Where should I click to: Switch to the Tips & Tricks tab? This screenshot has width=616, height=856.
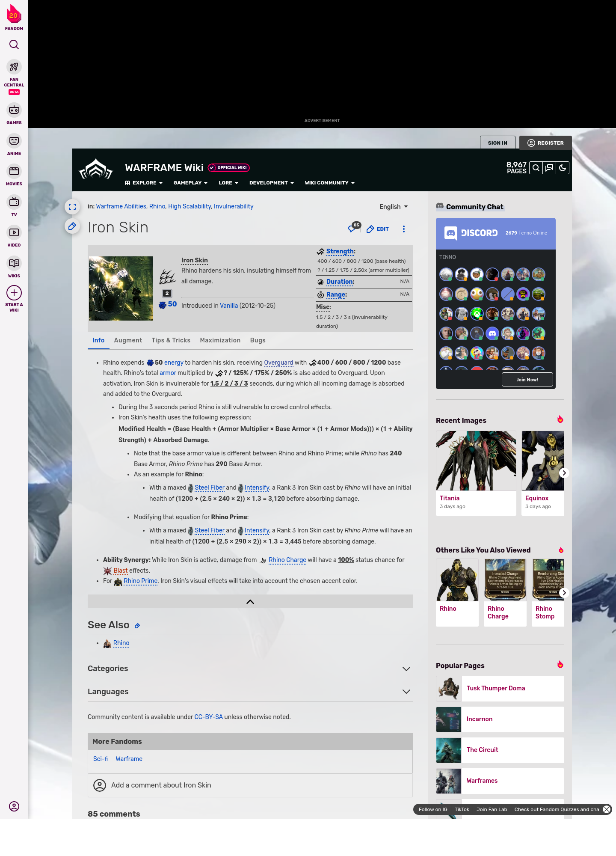171,340
